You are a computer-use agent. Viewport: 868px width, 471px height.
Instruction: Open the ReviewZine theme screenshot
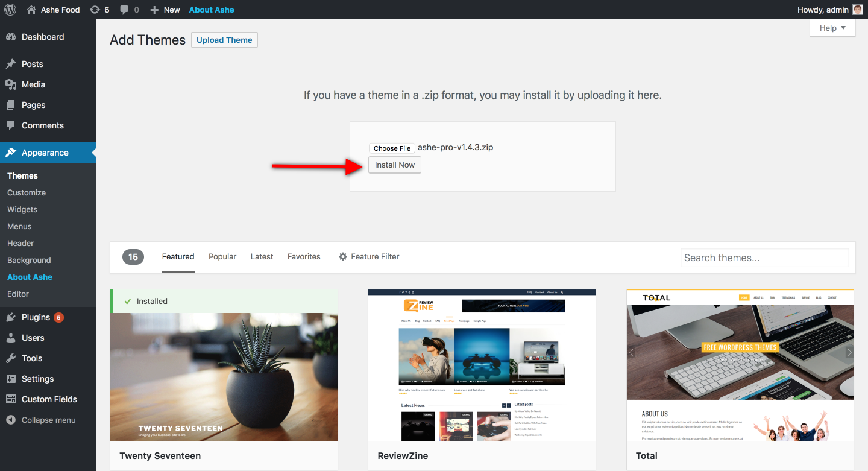[482, 365]
